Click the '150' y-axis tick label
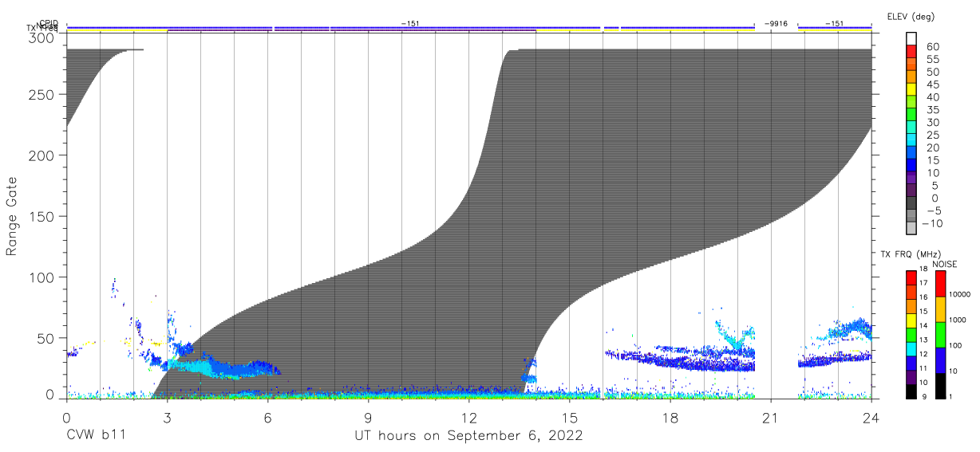Screen dimensions: 980x452 (43, 217)
